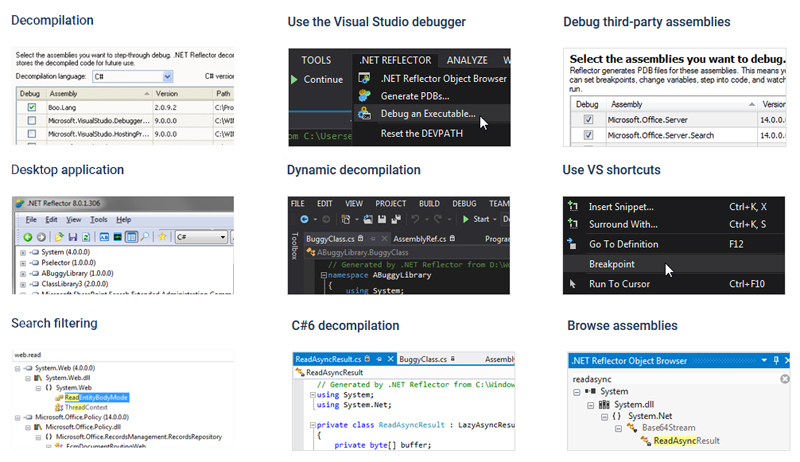This screenshot has width=800, height=462.
Task: Collapse the Base64Stream node in Object Browser
Action: tap(618, 428)
